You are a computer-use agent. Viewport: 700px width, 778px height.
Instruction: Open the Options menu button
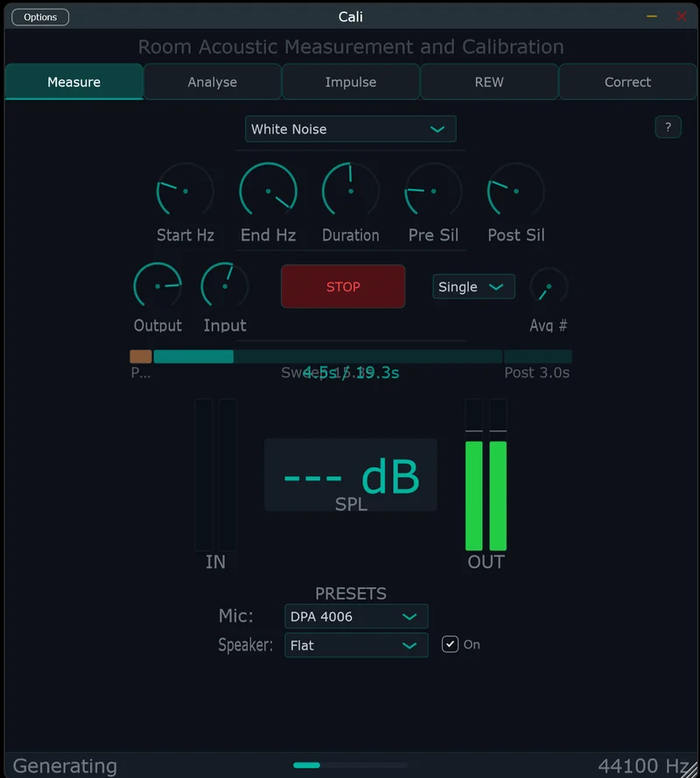point(40,18)
